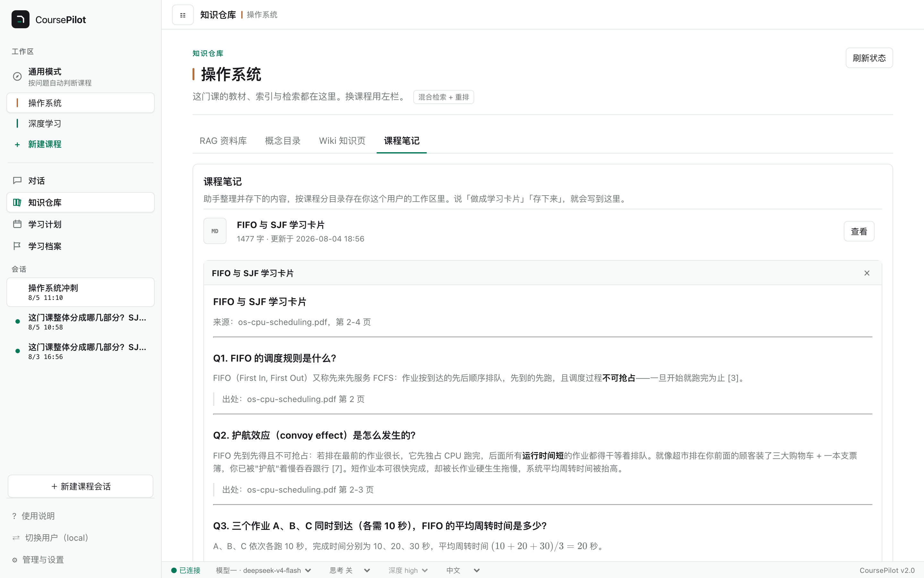Open the 中文 language dropdown
The height and width of the screenshot is (578, 924).
click(463, 570)
